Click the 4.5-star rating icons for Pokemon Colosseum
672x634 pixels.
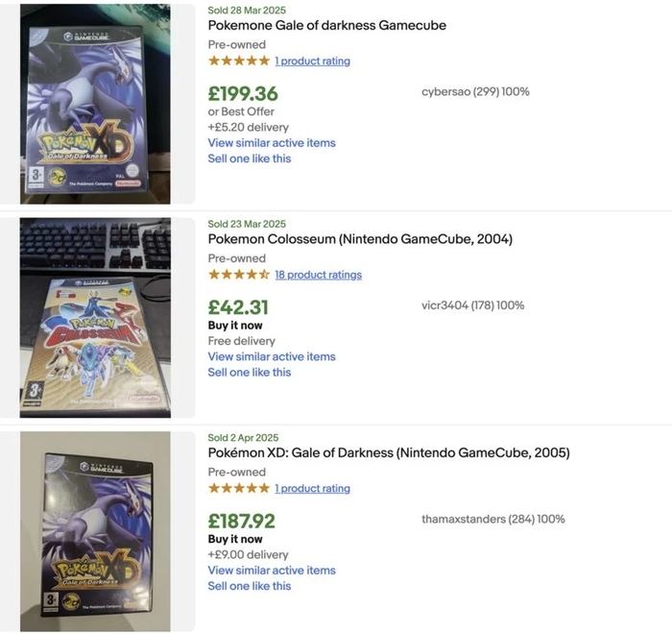pyautogui.click(x=239, y=275)
